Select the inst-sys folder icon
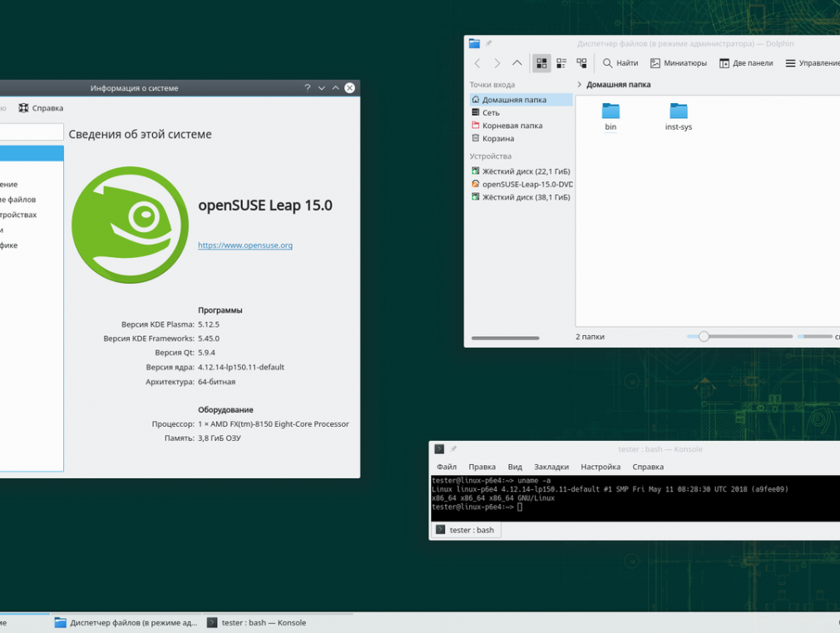Screen dimensions: 840x633 [x=679, y=111]
